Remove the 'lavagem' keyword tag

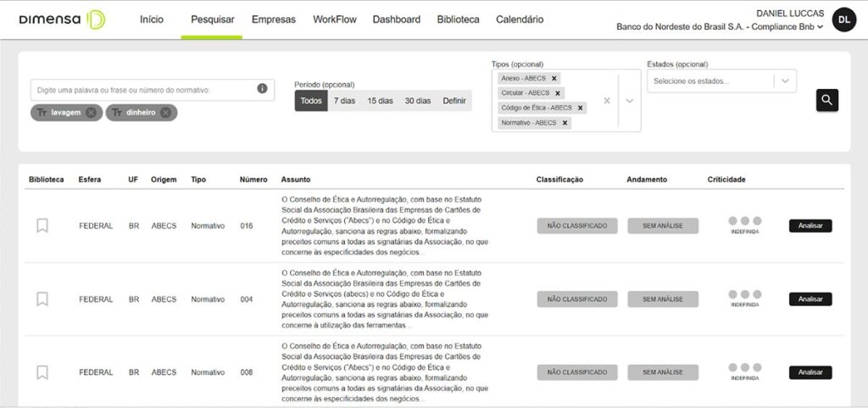(x=91, y=113)
